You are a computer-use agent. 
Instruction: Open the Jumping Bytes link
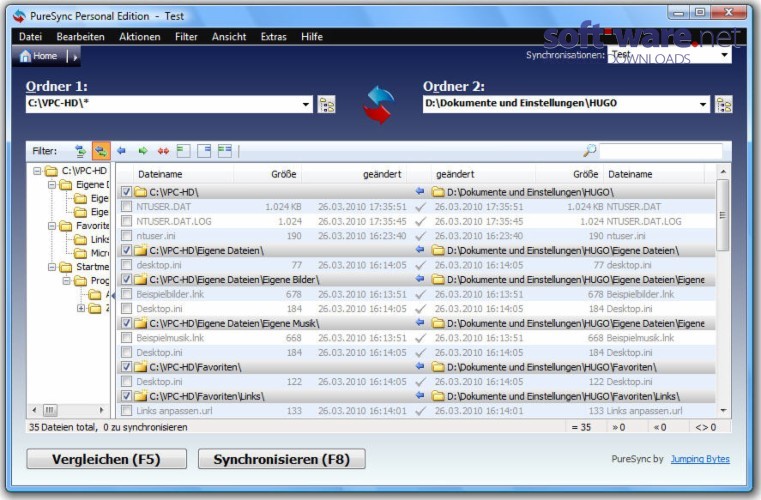700,459
